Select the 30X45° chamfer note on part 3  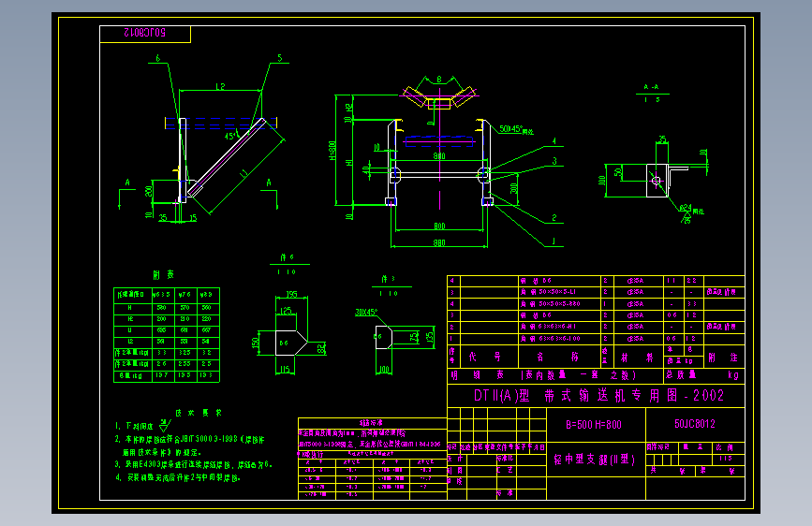point(366,313)
